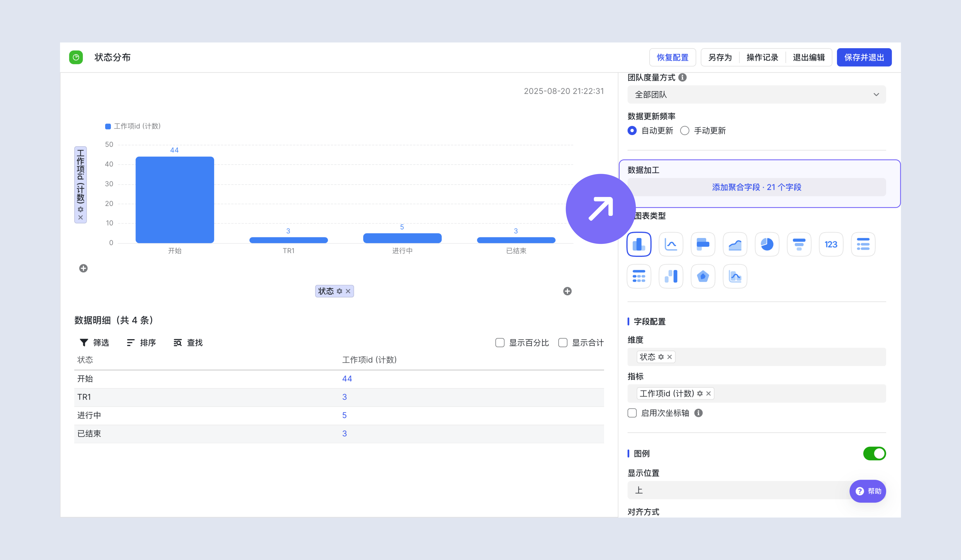The height and width of the screenshot is (560, 961).
Task: Click the green 状态分布 report icon
Action: [76, 57]
